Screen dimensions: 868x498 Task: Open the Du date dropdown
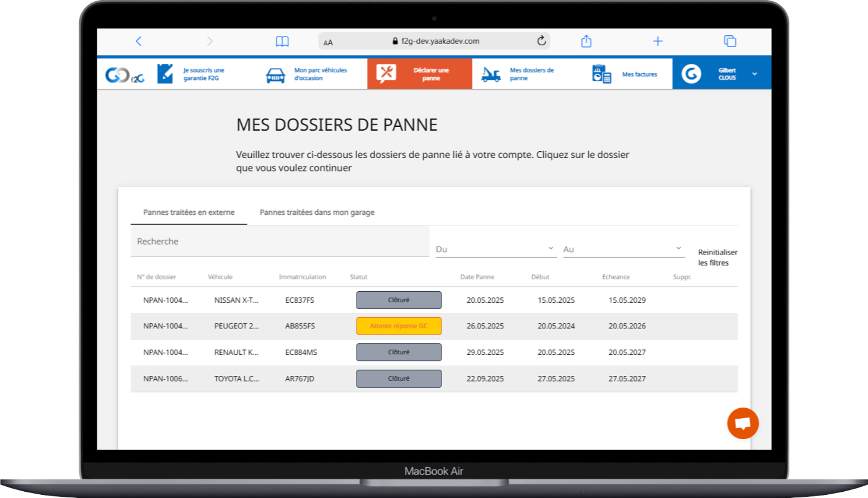tap(495, 249)
